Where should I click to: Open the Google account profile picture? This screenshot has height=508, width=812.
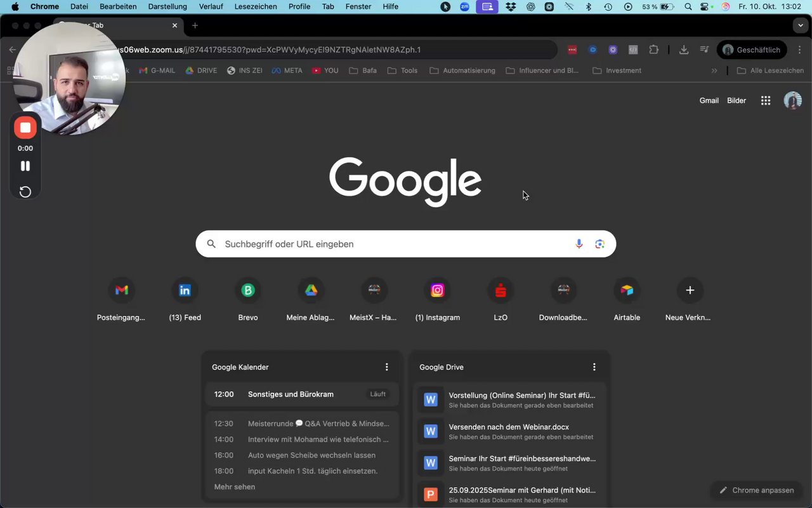click(793, 100)
